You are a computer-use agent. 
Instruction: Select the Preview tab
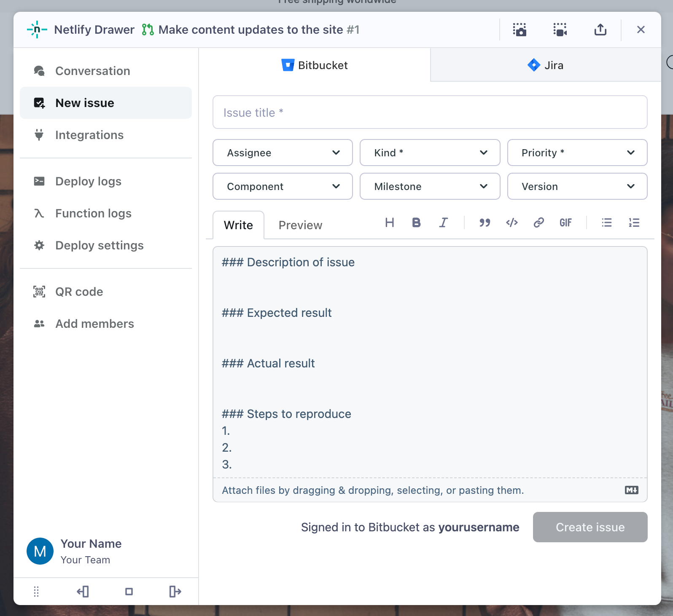tap(301, 225)
